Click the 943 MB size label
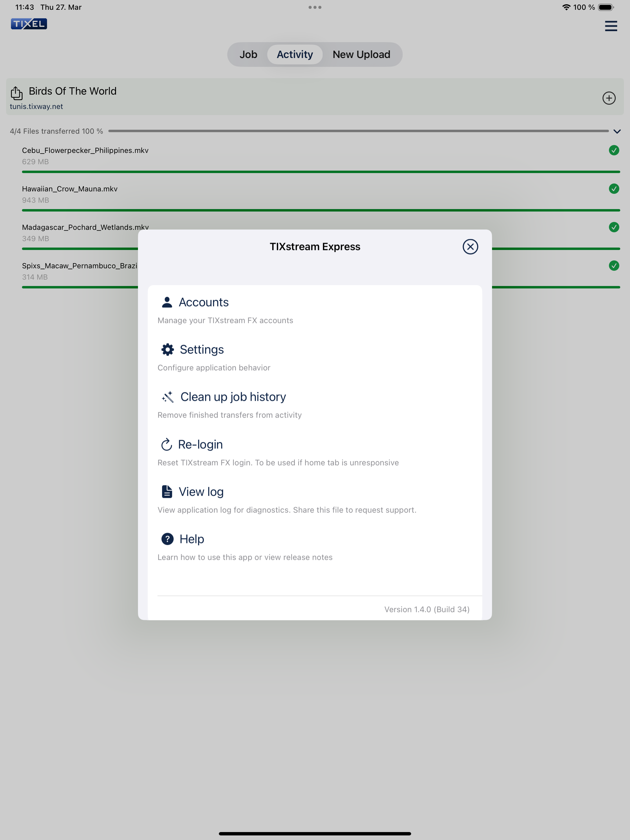This screenshot has height=840, width=630. point(35,200)
